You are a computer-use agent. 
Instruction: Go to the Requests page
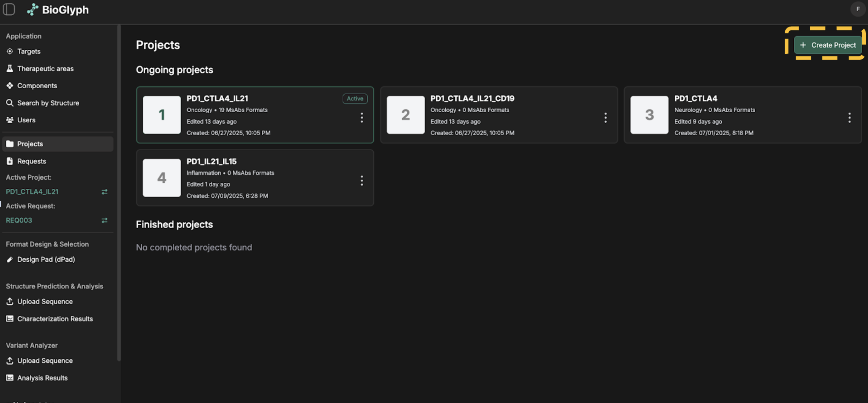(x=31, y=161)
